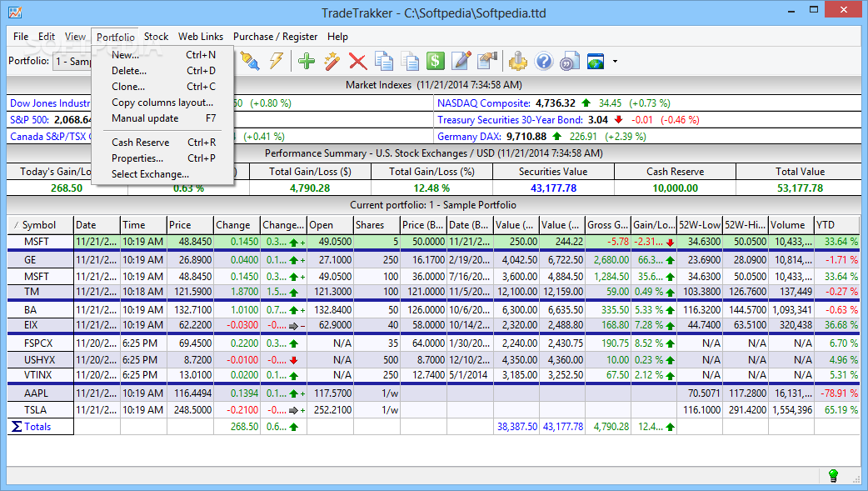Add a stock with the green plus icon
Screen dimensions: 868x491
click(x=306, y=61)
